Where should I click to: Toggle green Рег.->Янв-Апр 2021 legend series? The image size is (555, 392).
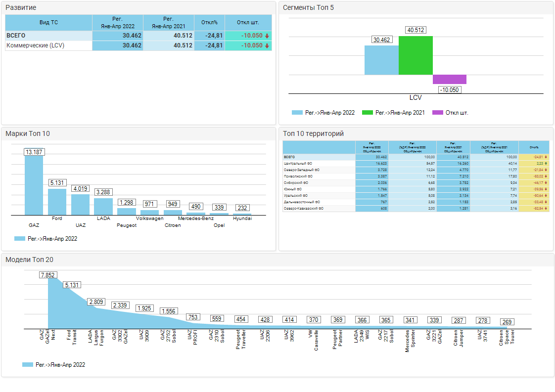tap(394, 113)
